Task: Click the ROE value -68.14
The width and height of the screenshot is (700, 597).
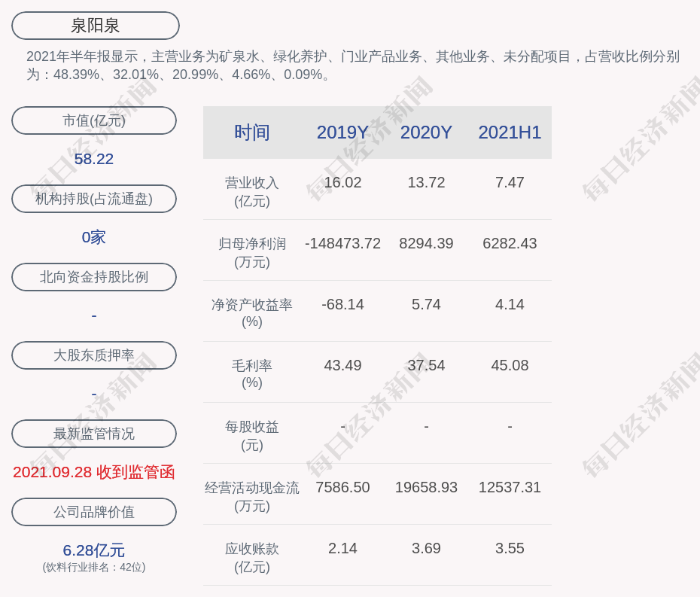Action: point(342,305)
